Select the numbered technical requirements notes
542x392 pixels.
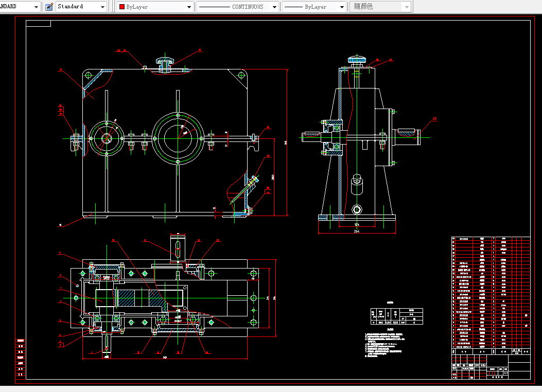(x=384, y=345)
